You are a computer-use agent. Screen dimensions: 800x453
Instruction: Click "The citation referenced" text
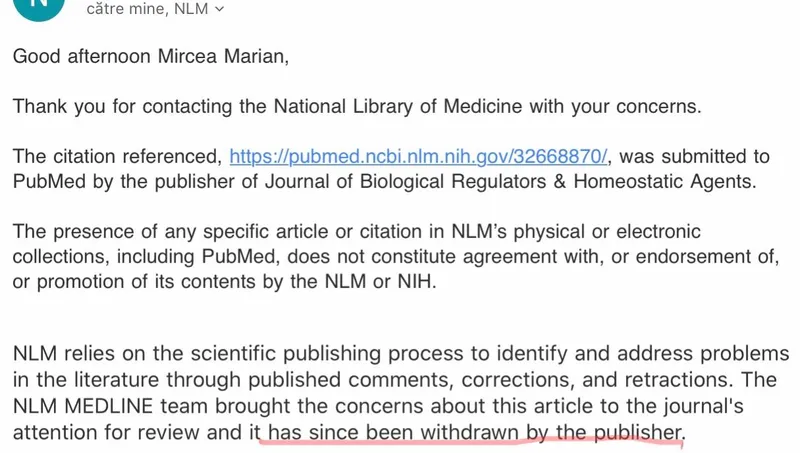(115, 157)
